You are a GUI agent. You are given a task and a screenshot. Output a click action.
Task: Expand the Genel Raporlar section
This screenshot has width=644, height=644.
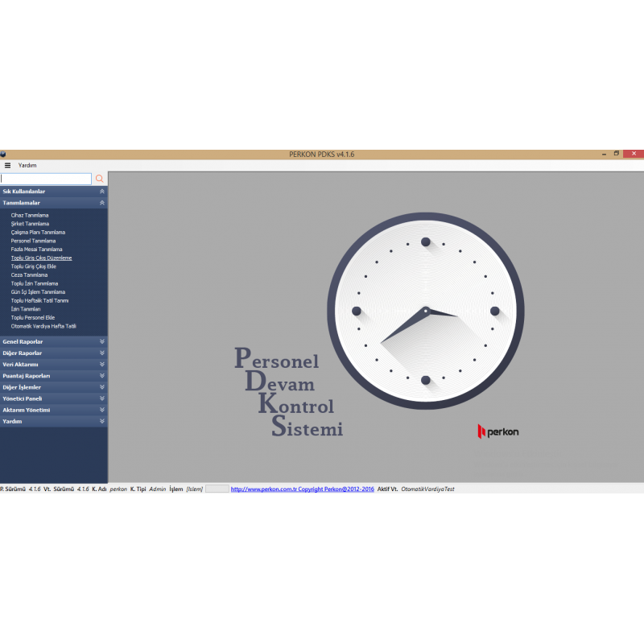pyautogui.click(x=54, y=341)
